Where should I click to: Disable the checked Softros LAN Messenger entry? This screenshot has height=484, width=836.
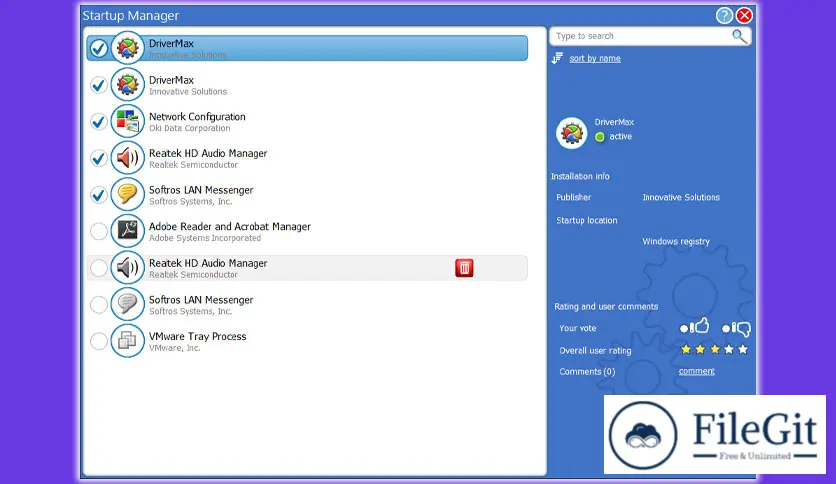coord(99,195)
